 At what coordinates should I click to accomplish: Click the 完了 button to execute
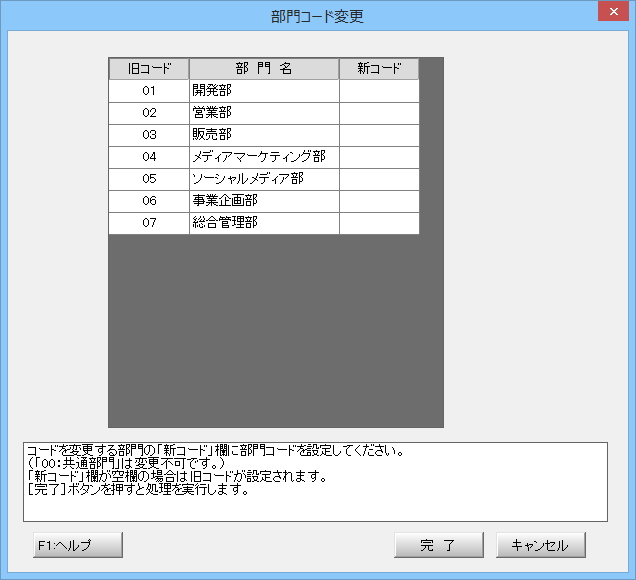(x=439, y=545)
